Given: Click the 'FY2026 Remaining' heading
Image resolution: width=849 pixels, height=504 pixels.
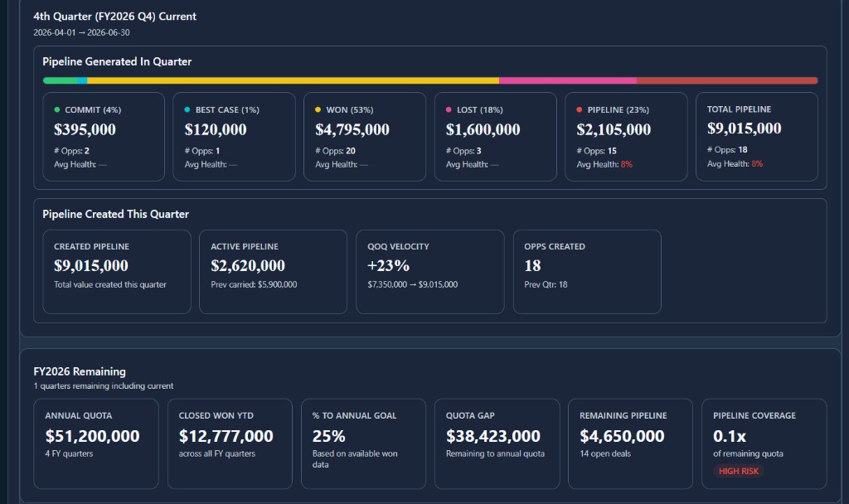Looking at the screenshot, I should click(80, 371).
